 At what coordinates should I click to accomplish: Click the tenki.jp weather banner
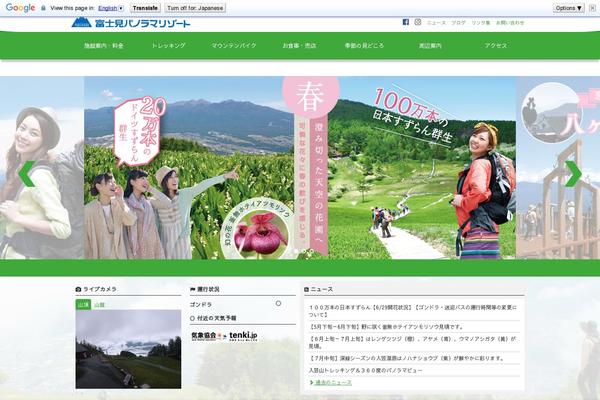pos(224,336)
